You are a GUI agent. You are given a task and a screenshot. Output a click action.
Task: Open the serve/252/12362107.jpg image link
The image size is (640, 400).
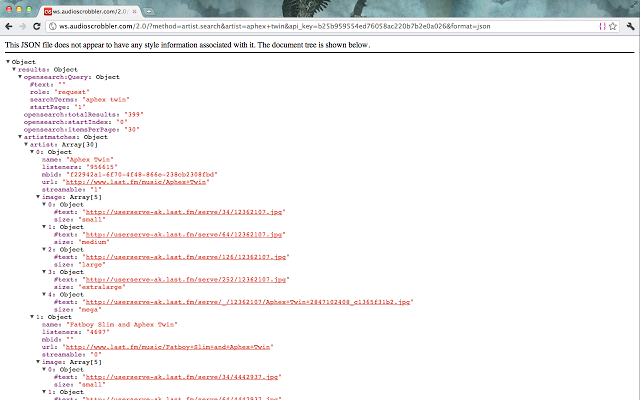coord(186,280)
